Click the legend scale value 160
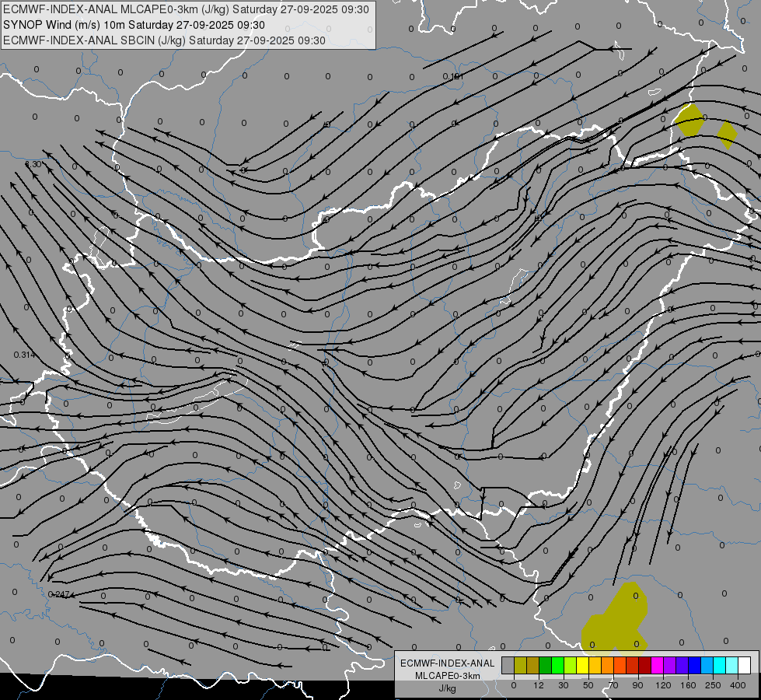761x700 pixels. point(688,685)
